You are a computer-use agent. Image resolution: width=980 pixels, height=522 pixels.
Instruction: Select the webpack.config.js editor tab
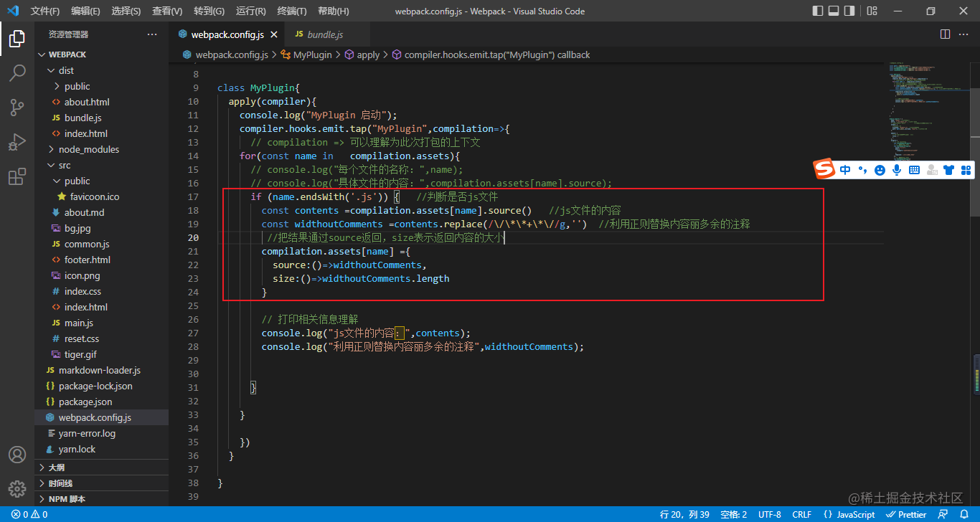(227, 34)
